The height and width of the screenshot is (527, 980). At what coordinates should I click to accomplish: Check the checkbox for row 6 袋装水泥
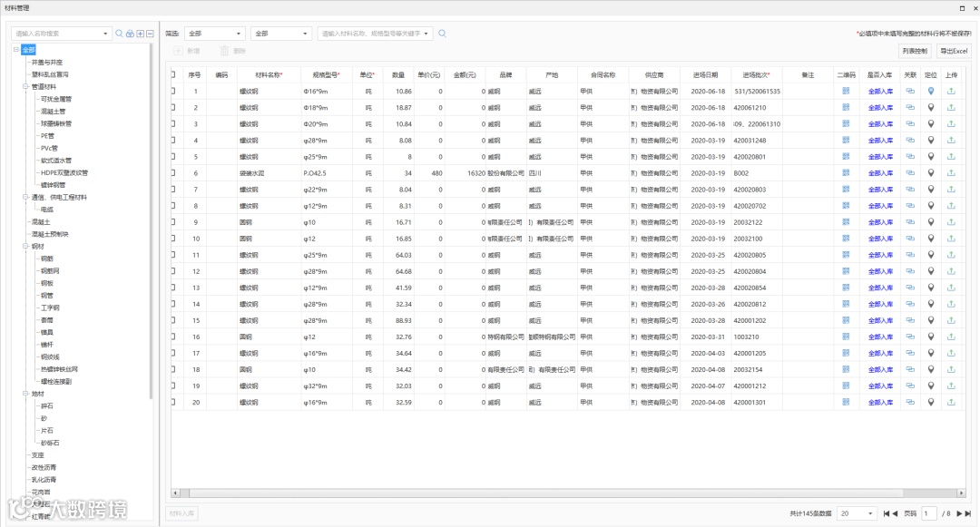tap(173, 173)
